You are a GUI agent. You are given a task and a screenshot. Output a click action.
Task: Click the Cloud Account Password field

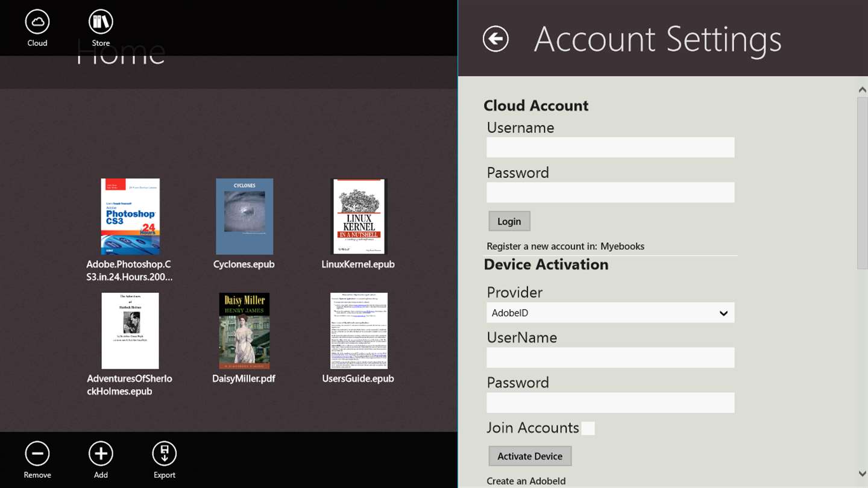611,193
